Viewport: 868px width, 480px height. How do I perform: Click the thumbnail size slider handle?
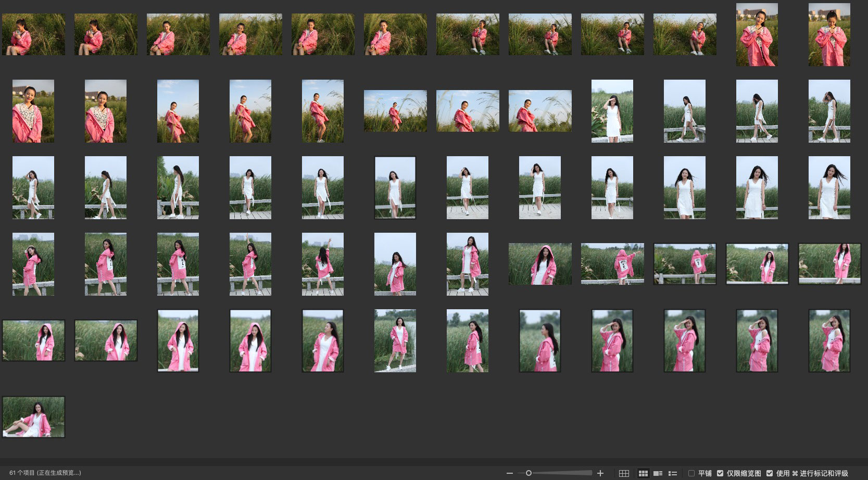[529, 473]
